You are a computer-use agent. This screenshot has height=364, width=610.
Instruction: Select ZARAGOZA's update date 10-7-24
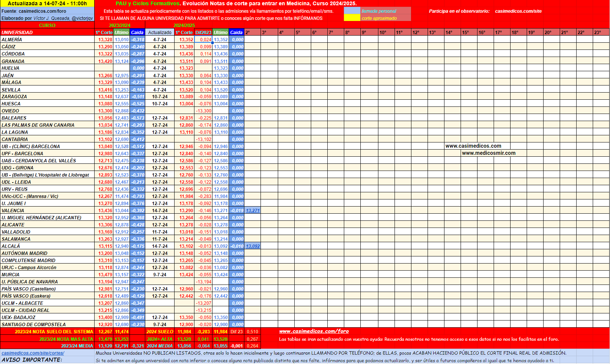click(160, 97)
